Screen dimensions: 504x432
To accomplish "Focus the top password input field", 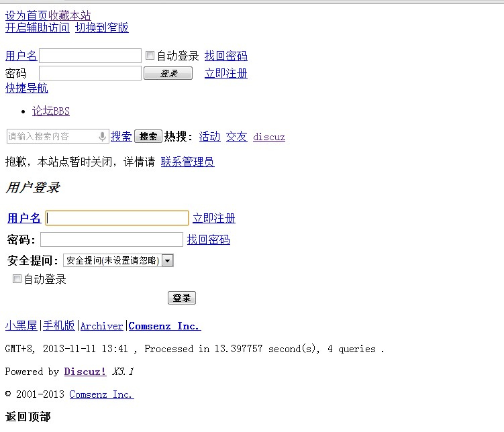I will [90, 73].
